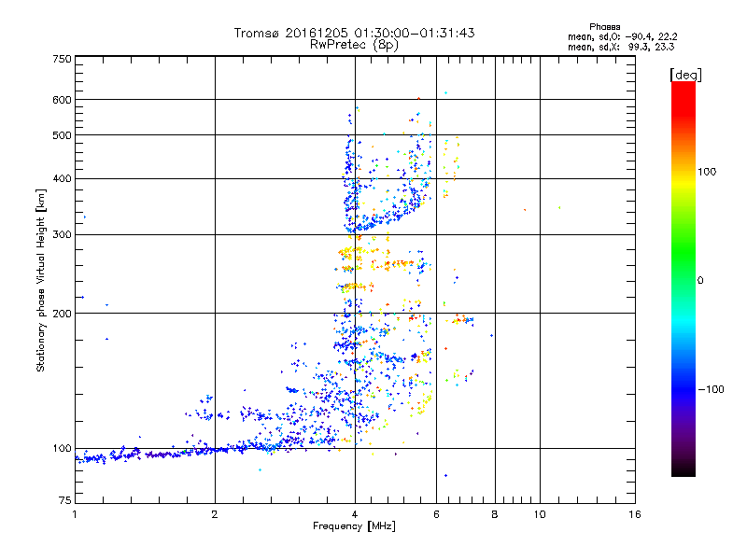747x560 pixels.
Task: Click the 'Stationary phase Virtual Height [km]' axis label
Action: pyautogui.click(x=41, y=281)
